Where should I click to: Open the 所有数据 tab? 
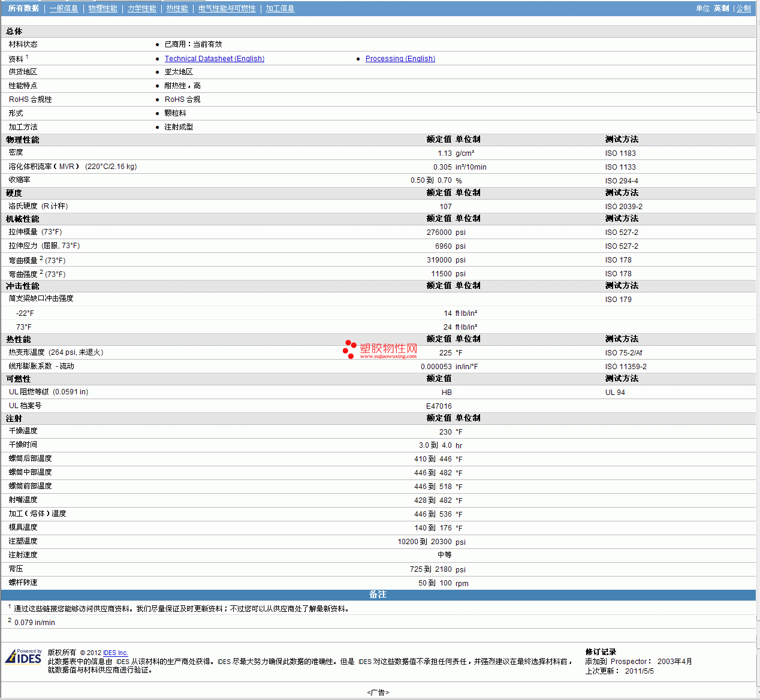(x=23, y=8)
